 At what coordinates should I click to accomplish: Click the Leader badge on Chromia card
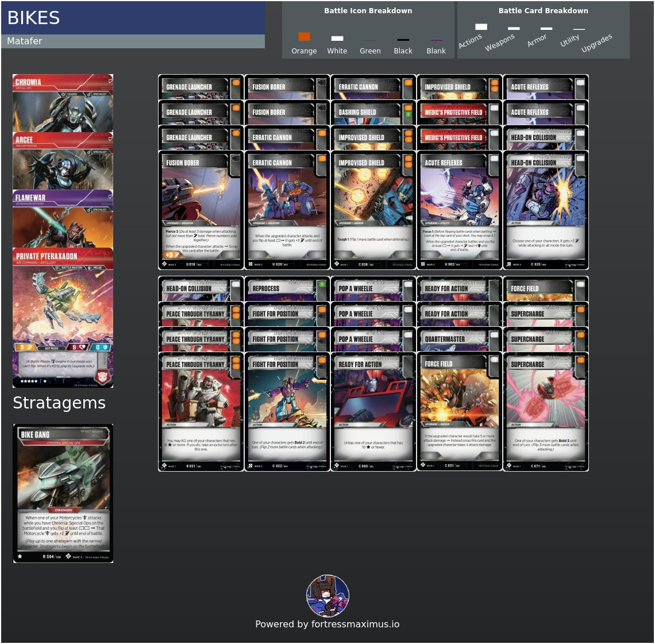(70, 94)
